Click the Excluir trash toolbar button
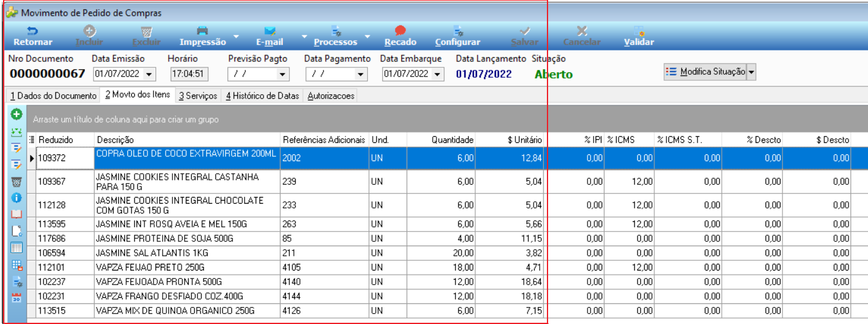The width and height of the screenshot is (868, 324). click(x=147, y=36)
